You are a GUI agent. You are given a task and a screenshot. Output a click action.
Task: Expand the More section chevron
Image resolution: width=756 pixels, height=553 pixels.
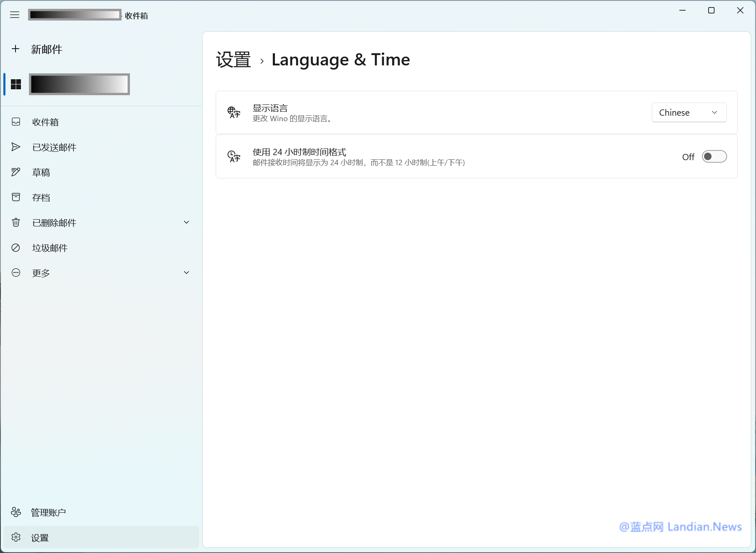click(186, 273)
